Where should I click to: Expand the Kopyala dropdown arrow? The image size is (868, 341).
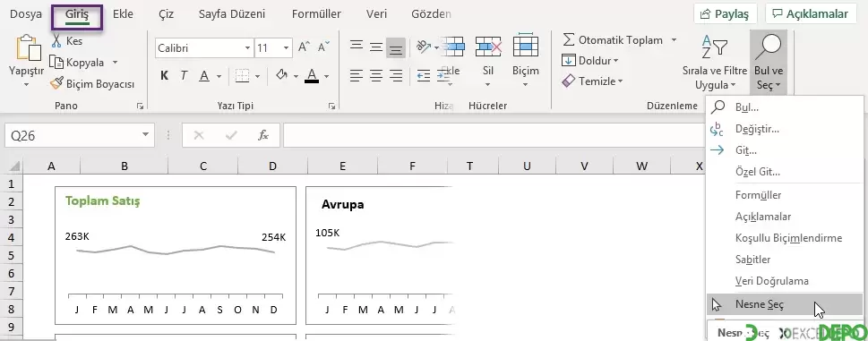(x=115, y=63)
